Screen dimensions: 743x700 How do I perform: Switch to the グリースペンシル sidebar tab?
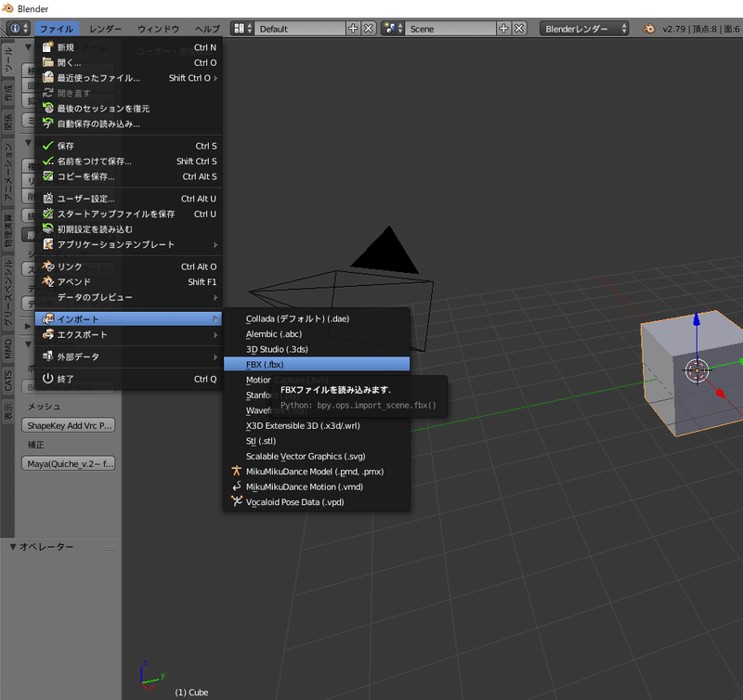click(7, 293)
